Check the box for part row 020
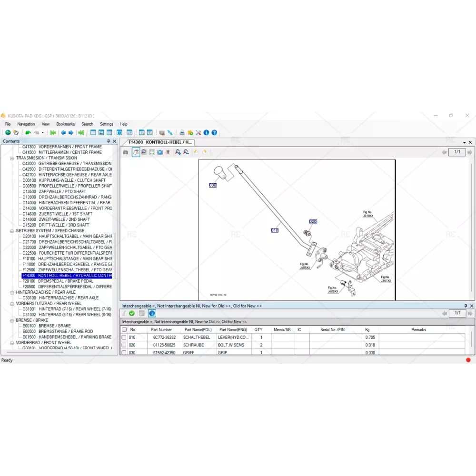This screenshot has height=476, width=476. (x=124, y=345)
